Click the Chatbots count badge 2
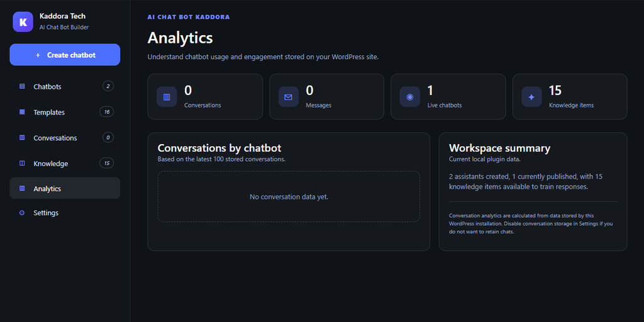The height and width of the screenshot is (322, 644). tap(108, 86)
